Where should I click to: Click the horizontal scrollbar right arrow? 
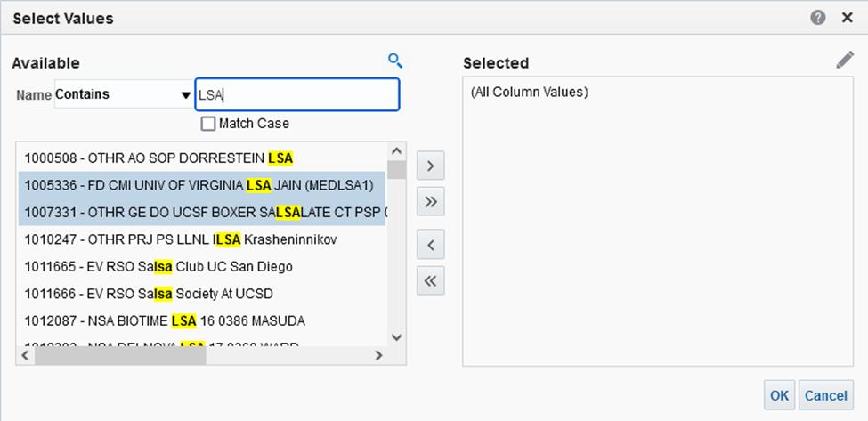pos(377,355)
